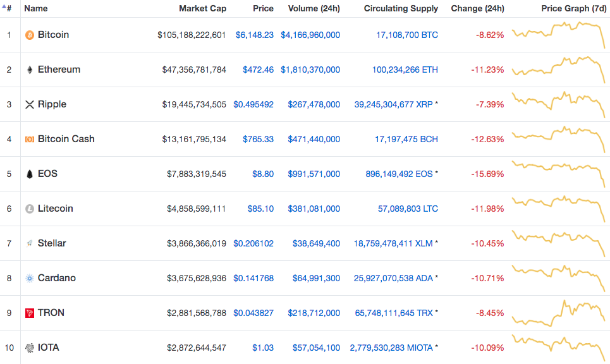Sort by Market Cap column header
610x364 pixels.
coord(202,9)
